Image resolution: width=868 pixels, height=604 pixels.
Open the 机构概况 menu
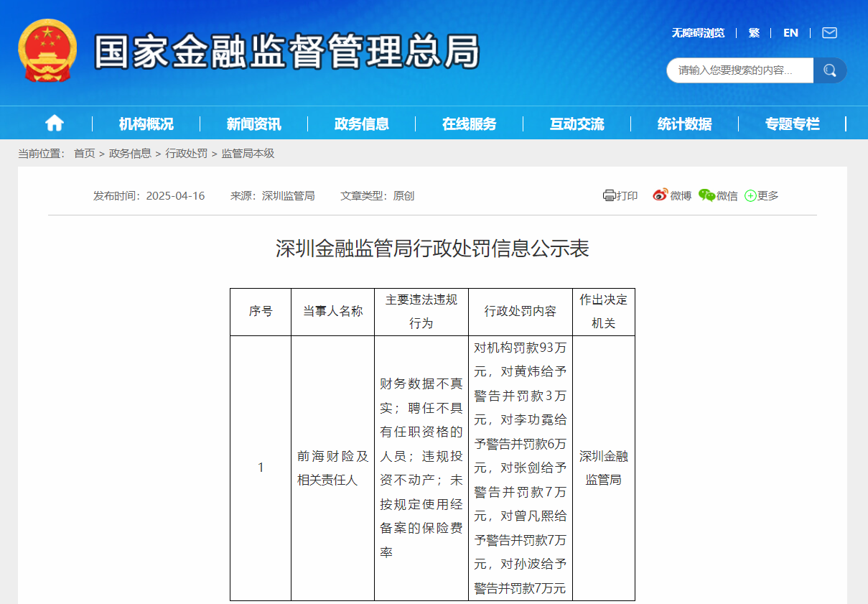click(x=146, y=124)
